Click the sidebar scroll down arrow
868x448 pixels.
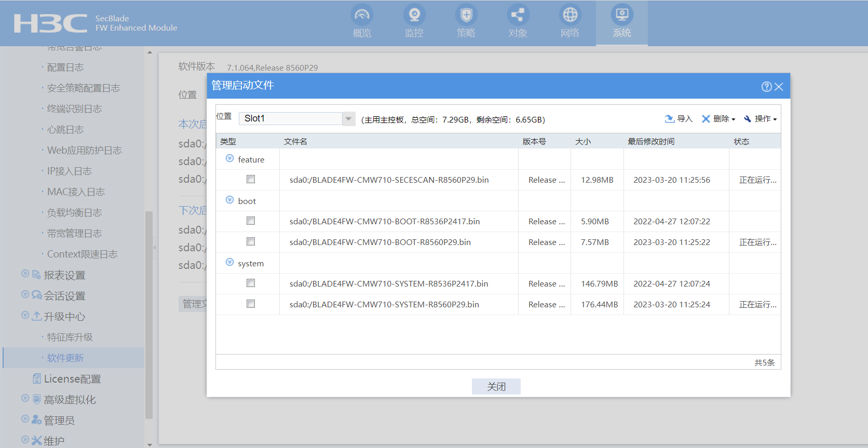150,444
